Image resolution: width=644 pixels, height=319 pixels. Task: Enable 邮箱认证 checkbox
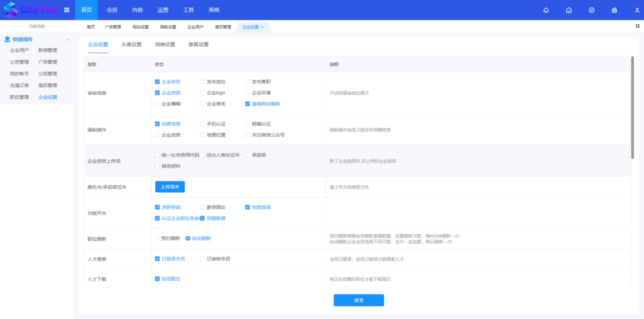pyautogui.click(x=247, y=124)
